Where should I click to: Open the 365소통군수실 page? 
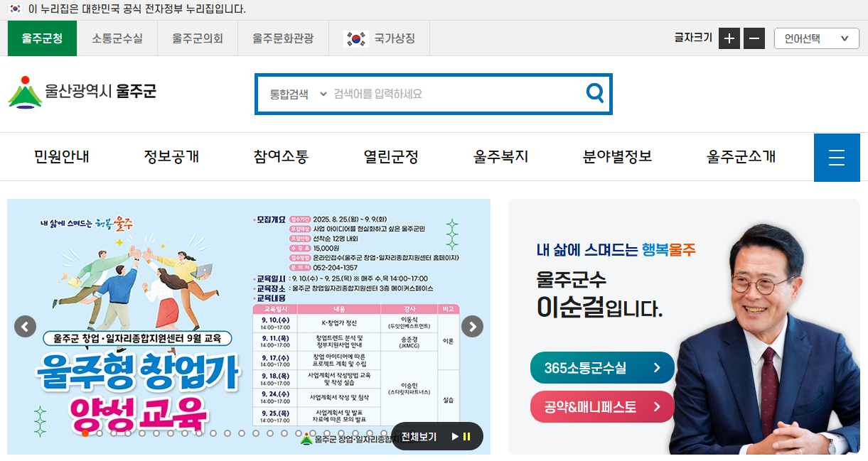pos(602,368)
